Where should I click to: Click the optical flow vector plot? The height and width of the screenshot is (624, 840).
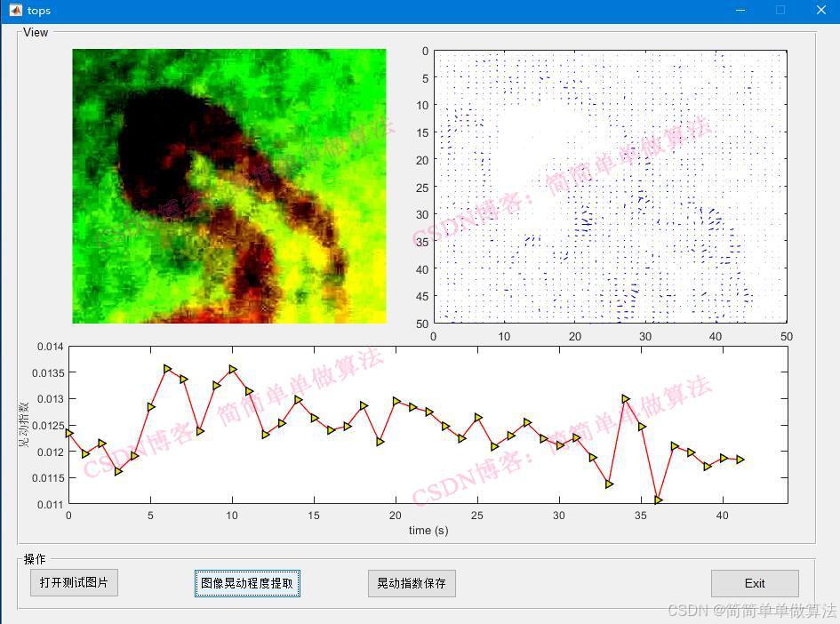click(610, 187)
